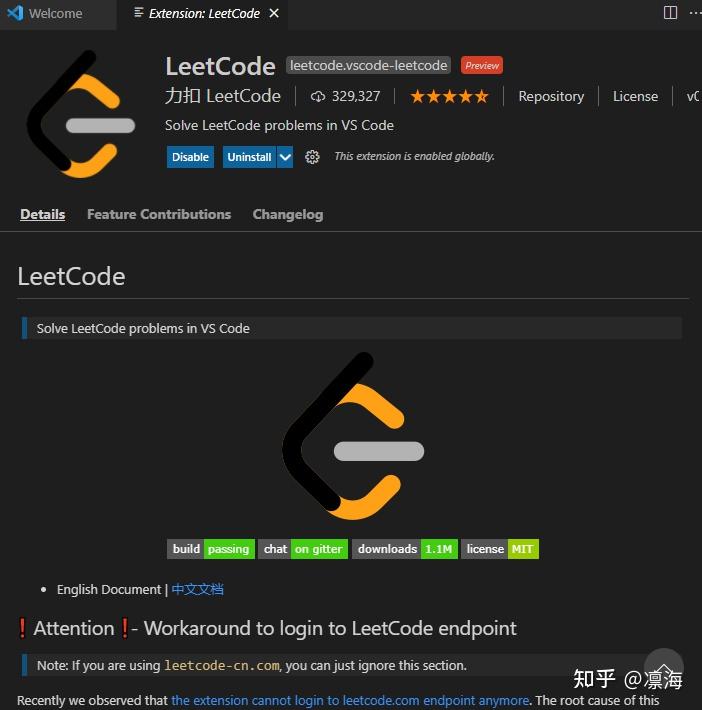The height and width of the screenshot is (710, 702).
Task: Close the Extension: LeetCode tab
Action: coord(274,14)
